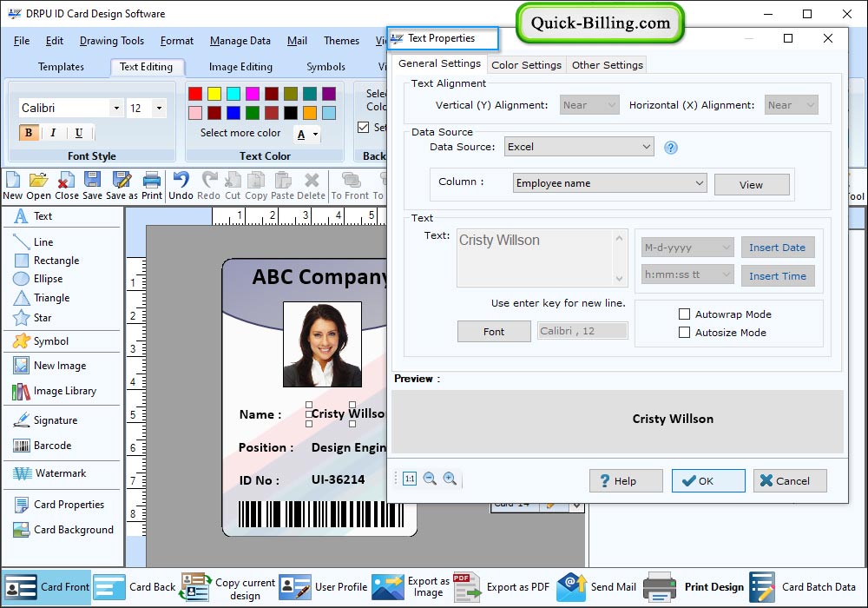
Task: Enable Autosize Mode checkbox
Action: pyautogui.click(x=684, y=333)
